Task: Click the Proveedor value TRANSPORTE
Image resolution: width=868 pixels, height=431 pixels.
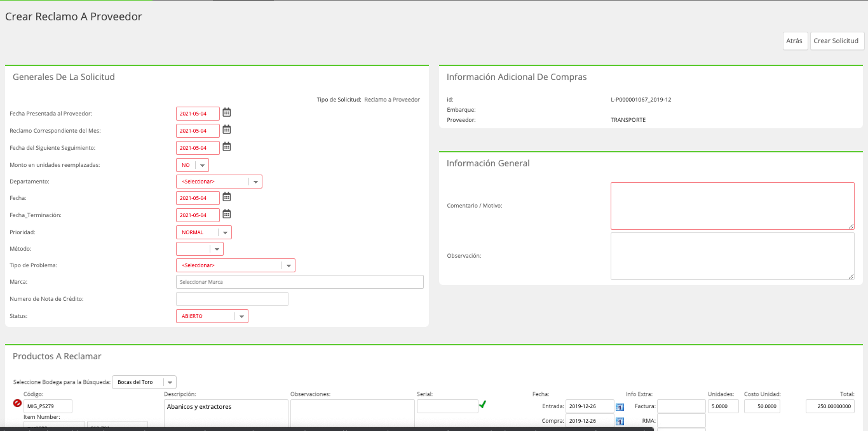Action: pyautogui.click(x=628, y=120)
